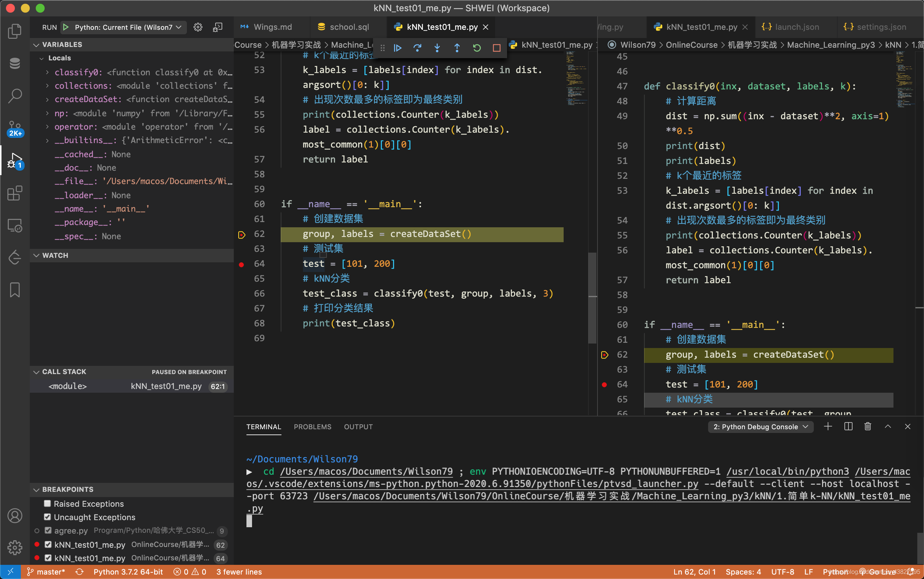Disable Uncaught Exceptions checkbox
The width and height of the screenshot is (924, 579).
[x=47, y=517]
